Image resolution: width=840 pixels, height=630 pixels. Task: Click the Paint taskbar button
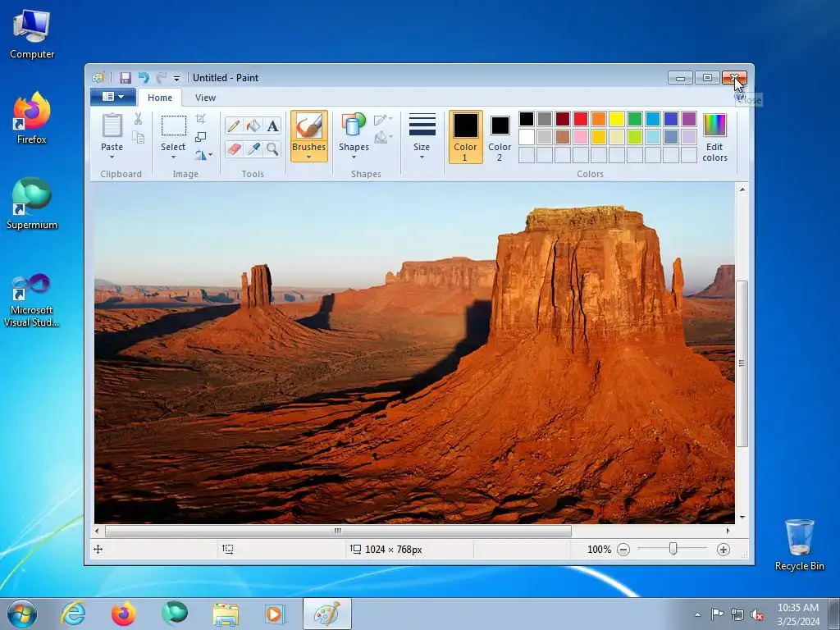coord(326,614)
